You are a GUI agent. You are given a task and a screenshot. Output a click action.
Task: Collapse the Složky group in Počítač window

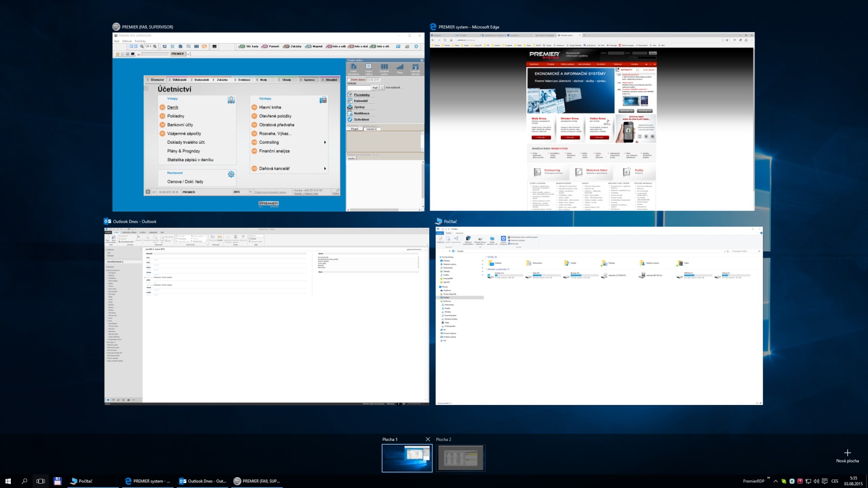(486, 257)
